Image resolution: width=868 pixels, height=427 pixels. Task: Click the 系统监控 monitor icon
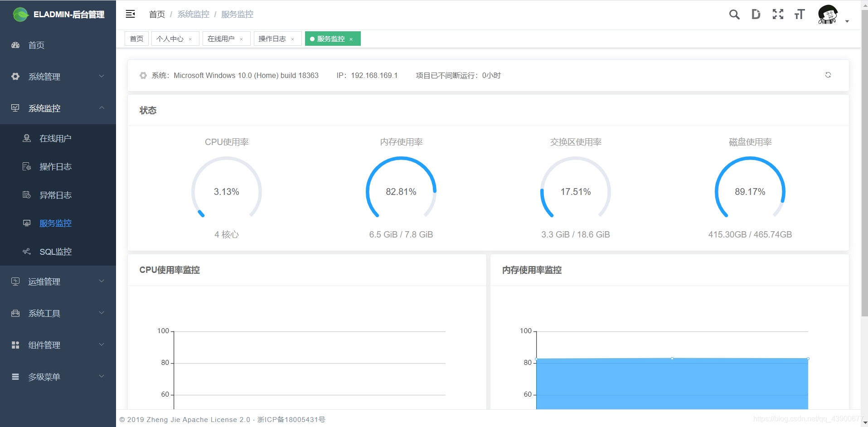15,108
